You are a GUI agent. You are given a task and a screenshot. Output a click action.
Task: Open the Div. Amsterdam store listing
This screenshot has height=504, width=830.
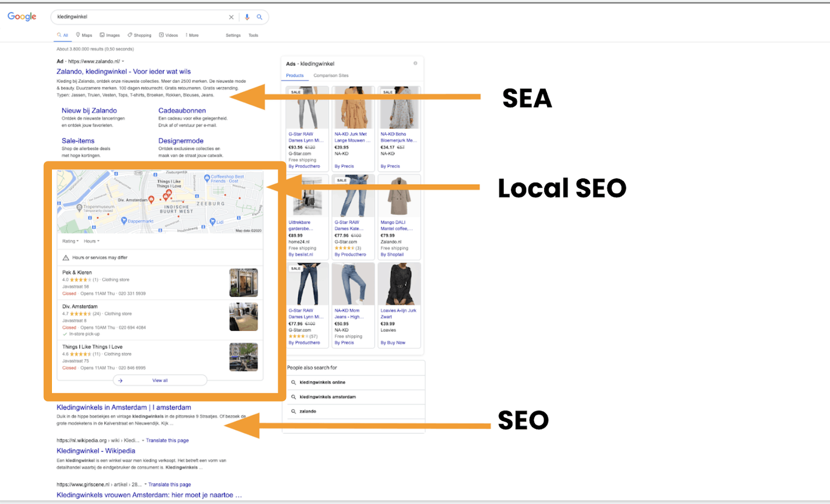80,307
